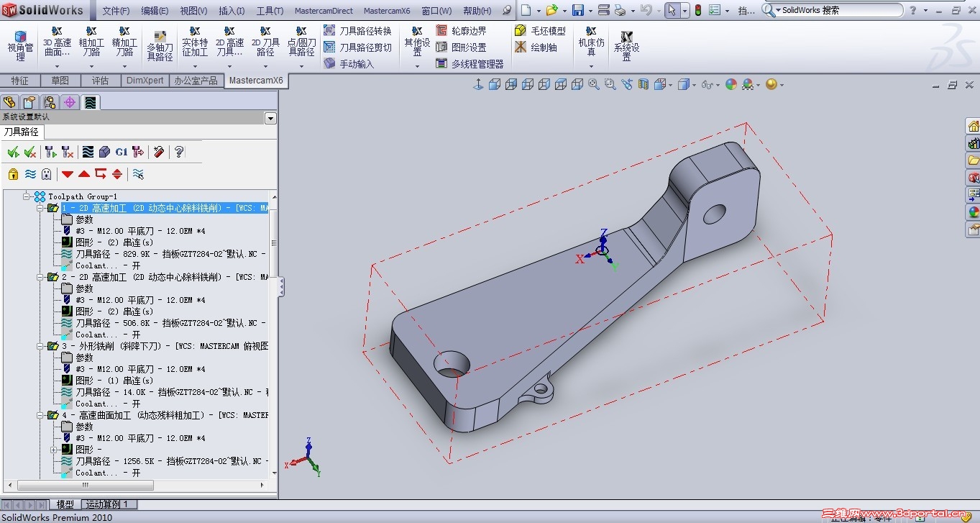Open 精加工刀路 finishing toolpath tool
The image size is (980, 523).
pyautogui.click(x=124, y=42)
